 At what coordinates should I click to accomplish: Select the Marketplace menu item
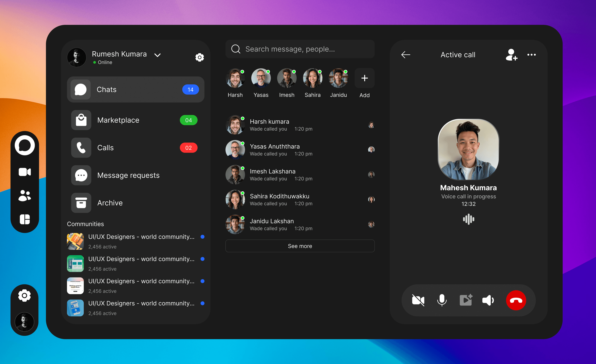click(x=136, y=120)
